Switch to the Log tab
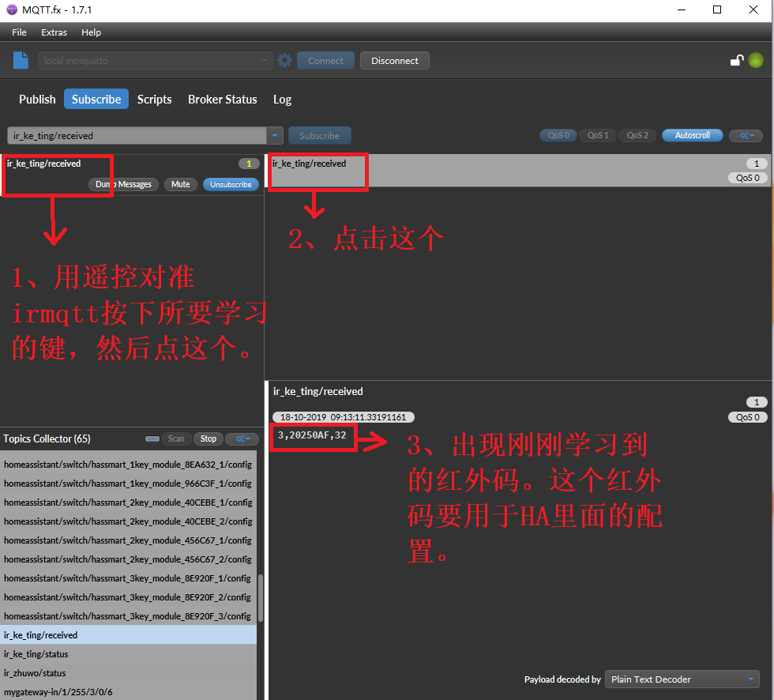Screen dimensions: 774x700 pos(283,100)
